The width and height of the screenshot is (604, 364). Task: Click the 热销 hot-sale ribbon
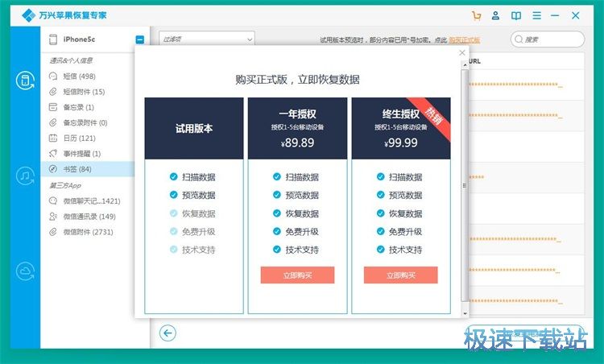[432, 116]
